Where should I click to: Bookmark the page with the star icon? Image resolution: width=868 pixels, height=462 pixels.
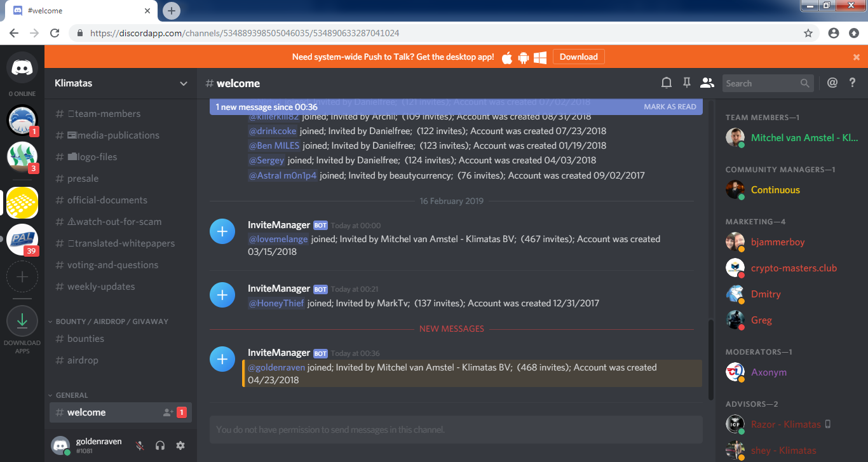808,33
